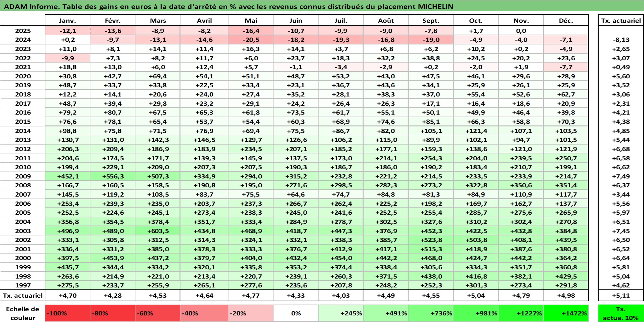Select the '+603,5' cell for March 2003
Viewport: 644px width, 322px height.
tap(158, 231)
